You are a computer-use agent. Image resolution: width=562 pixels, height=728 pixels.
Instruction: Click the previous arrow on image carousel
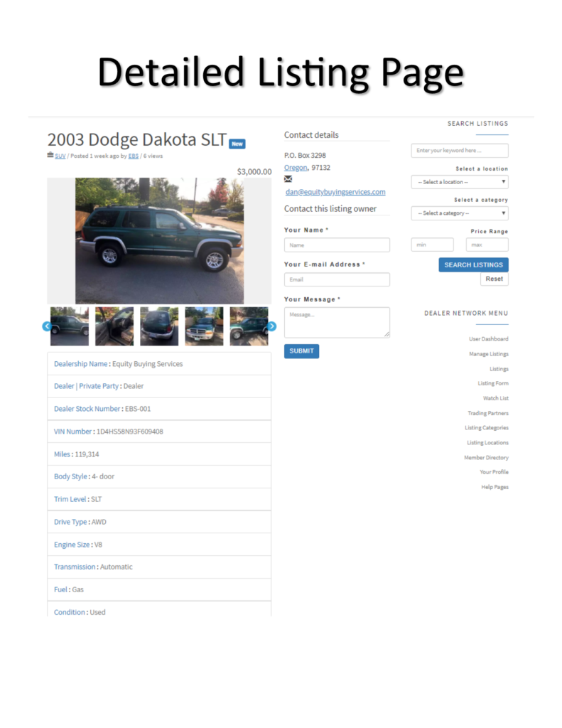[x=46, y=326]
